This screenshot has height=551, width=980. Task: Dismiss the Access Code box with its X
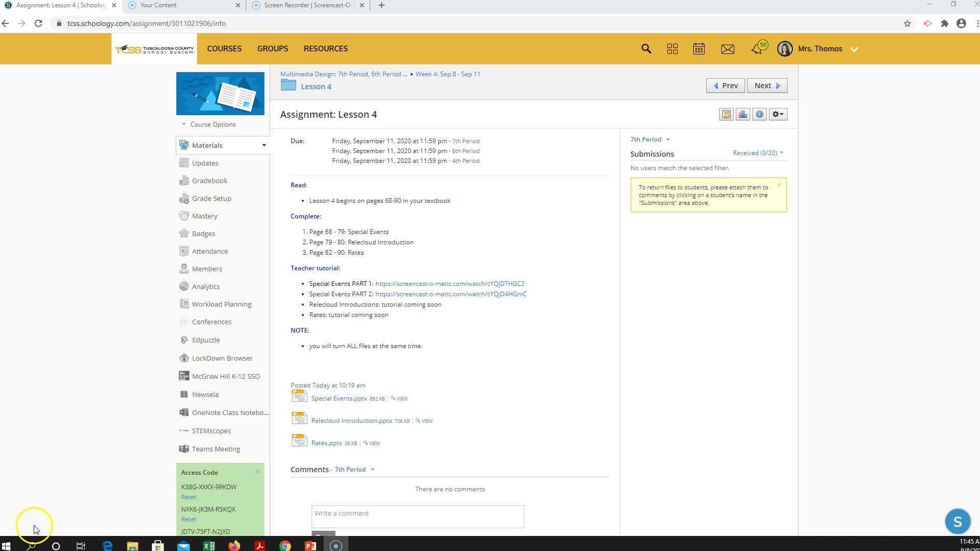coord(258,471)
